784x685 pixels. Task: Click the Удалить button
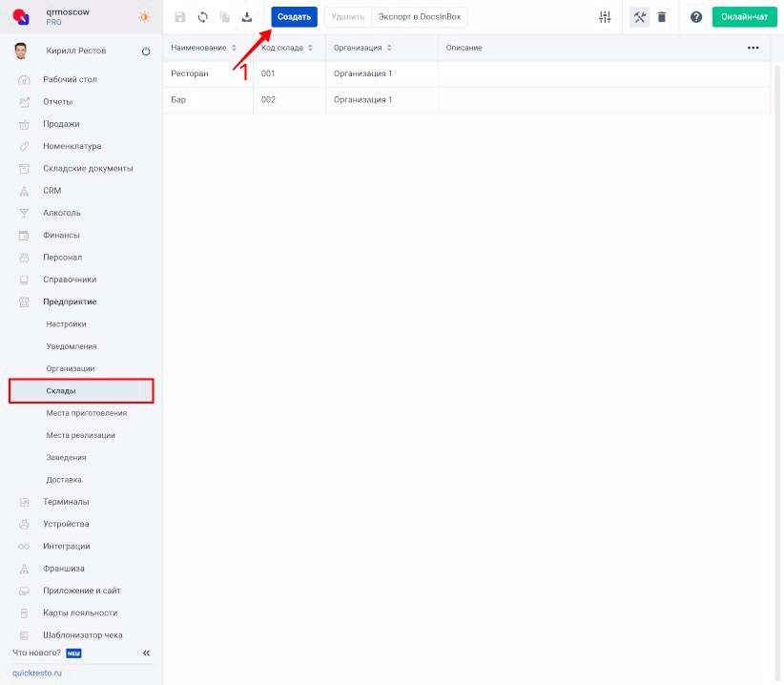(x=348, y=17)
